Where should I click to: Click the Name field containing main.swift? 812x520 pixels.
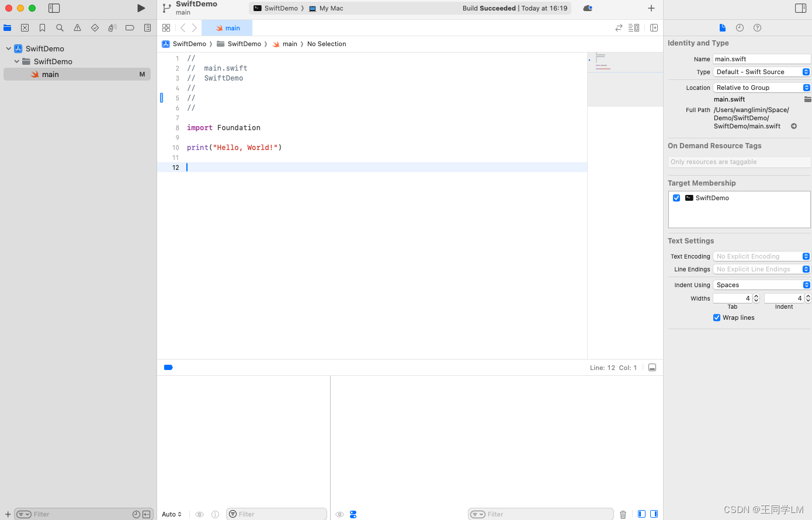coord(762,59)
